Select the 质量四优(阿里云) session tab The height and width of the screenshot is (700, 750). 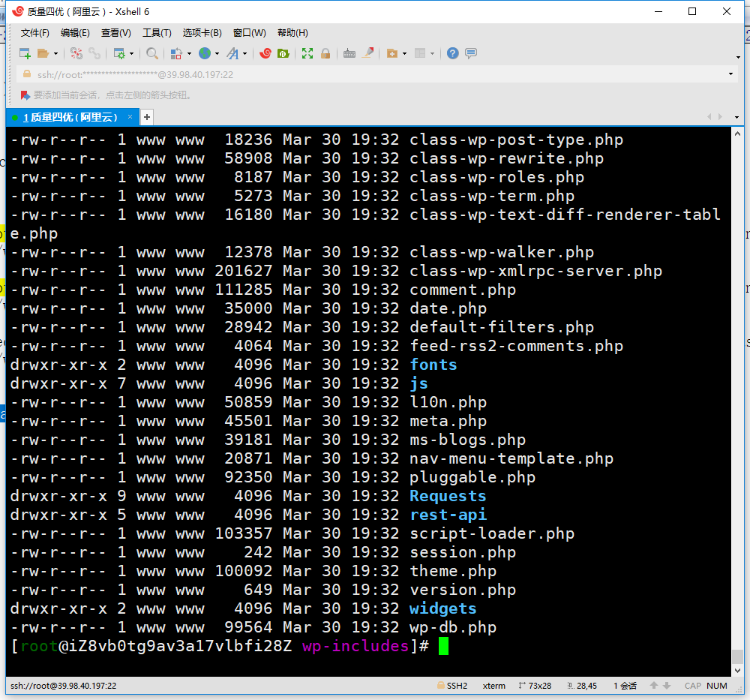70,117
